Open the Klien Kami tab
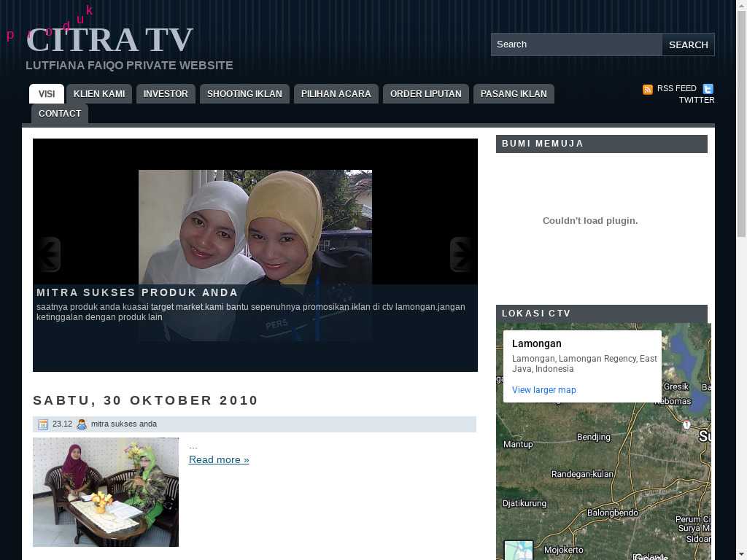Image resolution: width=747 pixels, height=560 pixels. coord(99,94)
